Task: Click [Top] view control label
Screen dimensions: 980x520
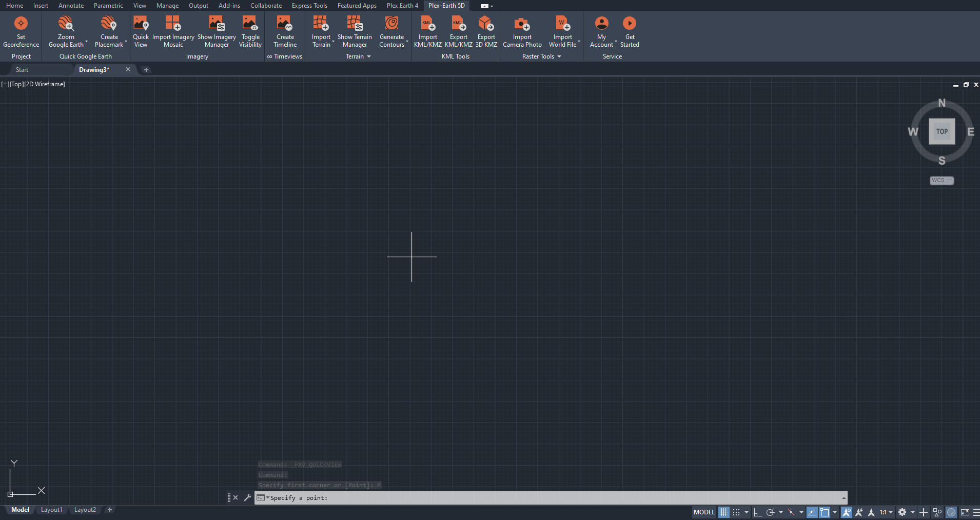Action: [x=17, y=84]
